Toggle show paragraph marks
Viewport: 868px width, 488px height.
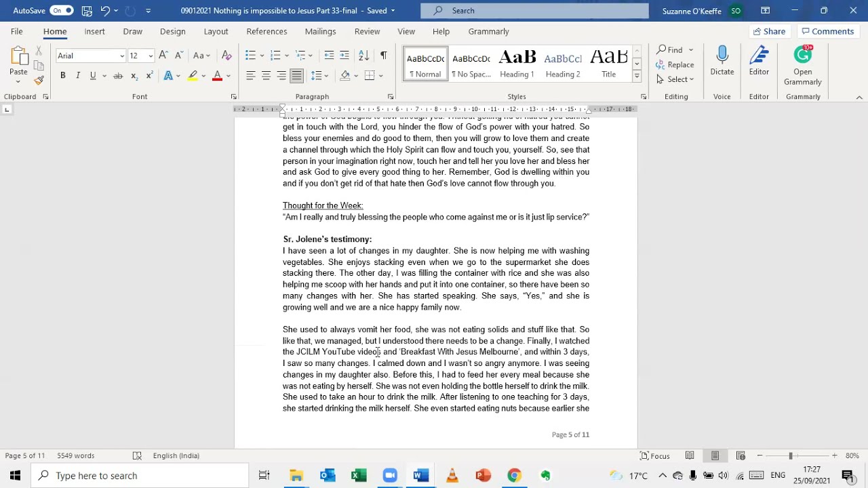pyautogui.click(x=384, y=56)
